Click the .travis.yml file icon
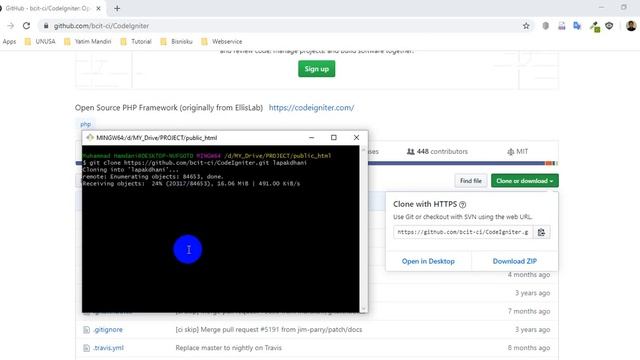640x360 pixels. coord(86,348)
